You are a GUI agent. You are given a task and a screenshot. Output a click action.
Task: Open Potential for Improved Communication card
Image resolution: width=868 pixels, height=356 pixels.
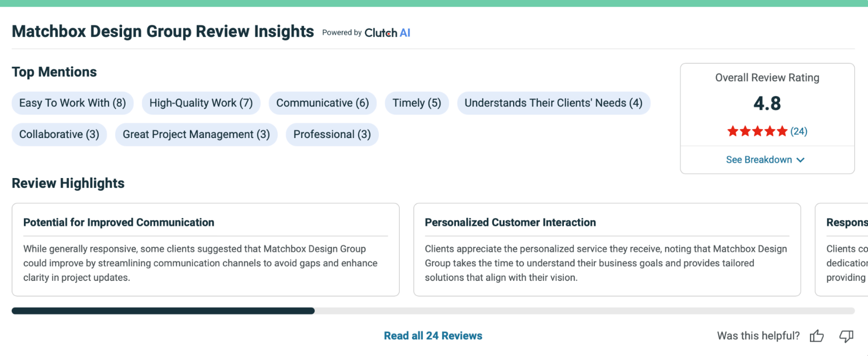205,250
